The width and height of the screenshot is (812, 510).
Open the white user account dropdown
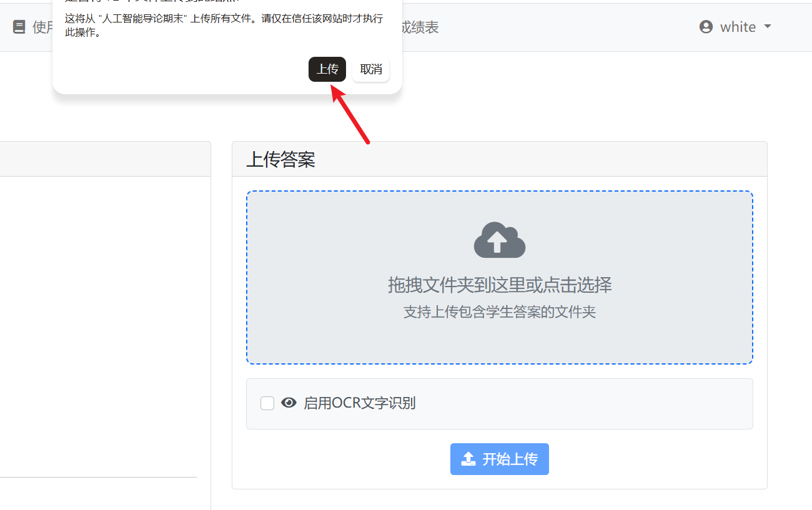pos(736,27)
